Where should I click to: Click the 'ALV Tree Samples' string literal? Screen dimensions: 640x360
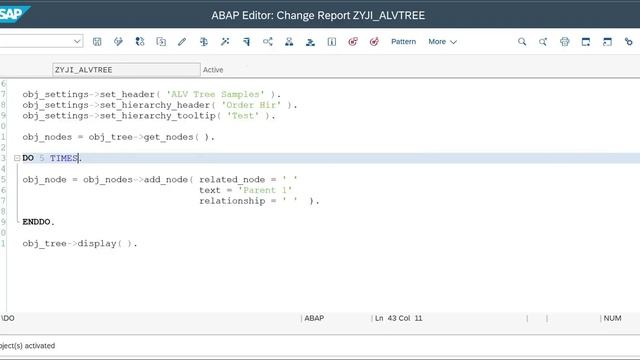coord(215,94)
